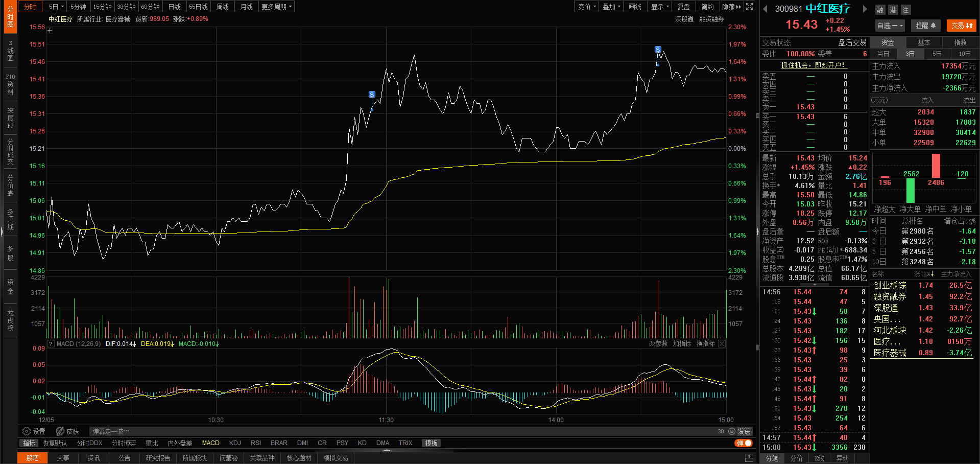This screenshot has width=980, height=464.
Task: Click the 抓住机会，即刻开户 link
Action: 814,65
